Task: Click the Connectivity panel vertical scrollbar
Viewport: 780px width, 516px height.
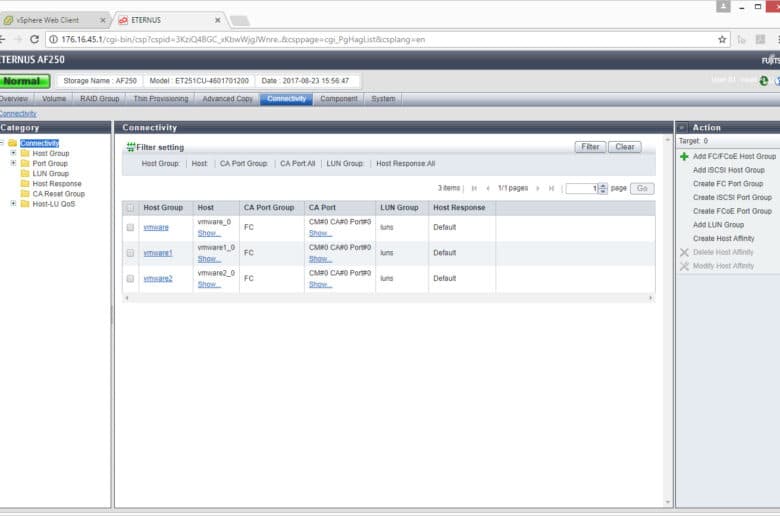Action: point(668,320)
